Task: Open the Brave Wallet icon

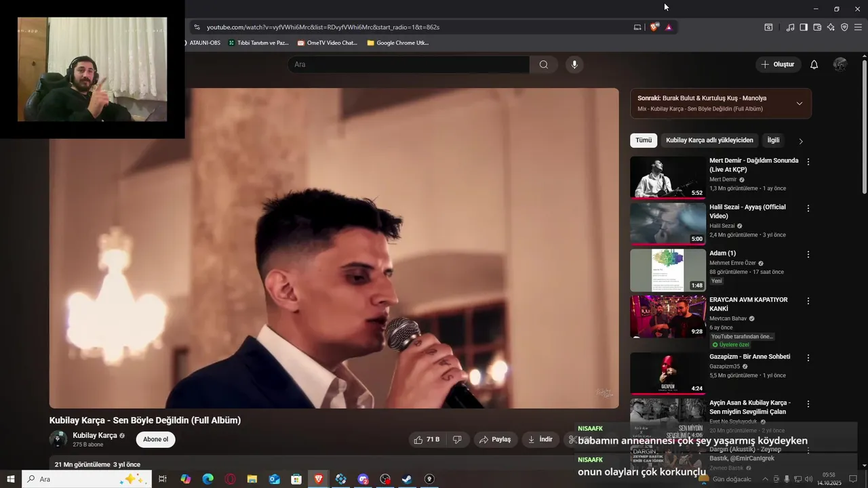Action: pyautogui.click(x=817, y=27)
